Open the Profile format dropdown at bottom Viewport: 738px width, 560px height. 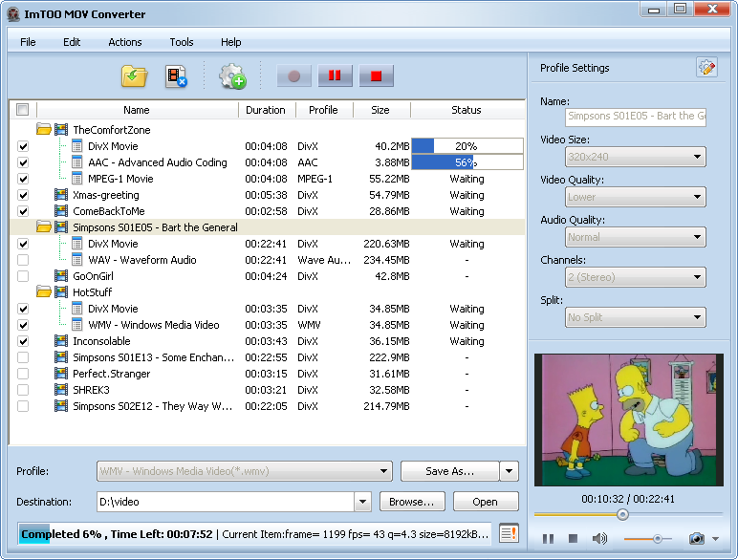pyautogui.click(x=245, y=471)
